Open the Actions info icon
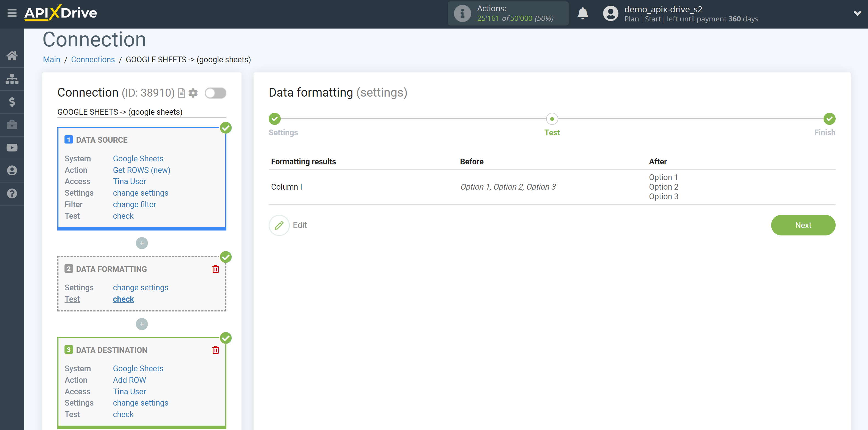Image resolution: width=868 pixels, height=430 pixels. pyautogui.click(x=462, y=13)
